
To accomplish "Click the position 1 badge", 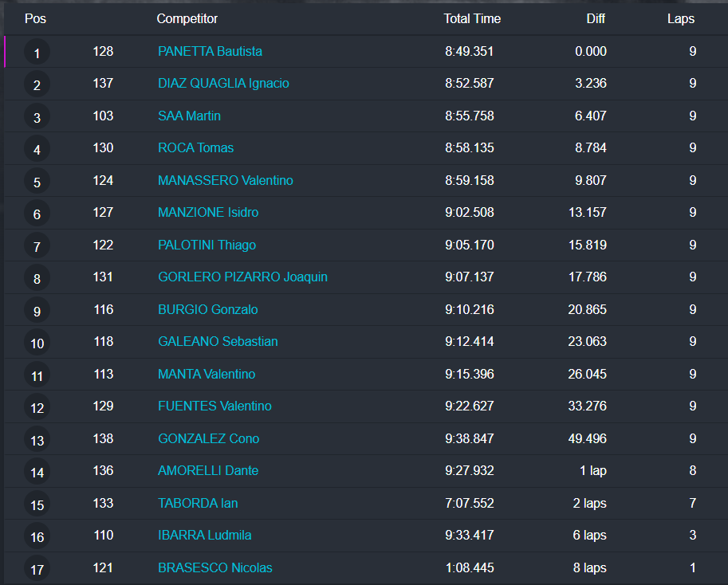I will click(37, 53).
